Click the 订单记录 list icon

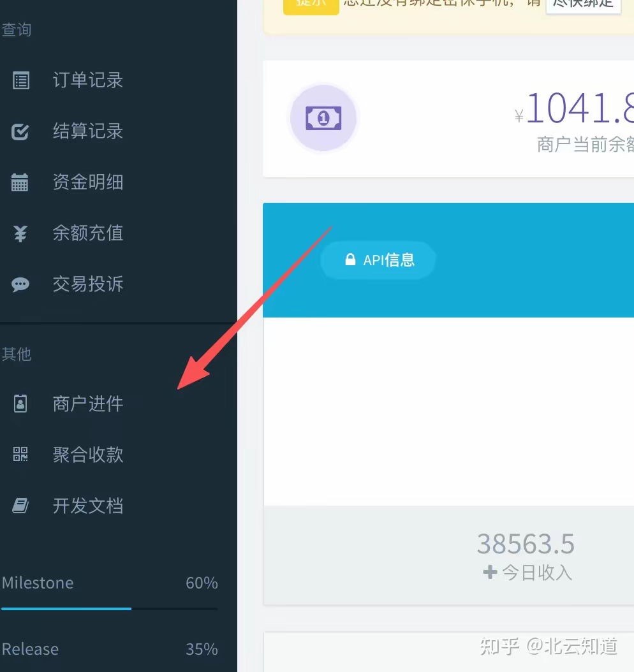tap(21, 81)
